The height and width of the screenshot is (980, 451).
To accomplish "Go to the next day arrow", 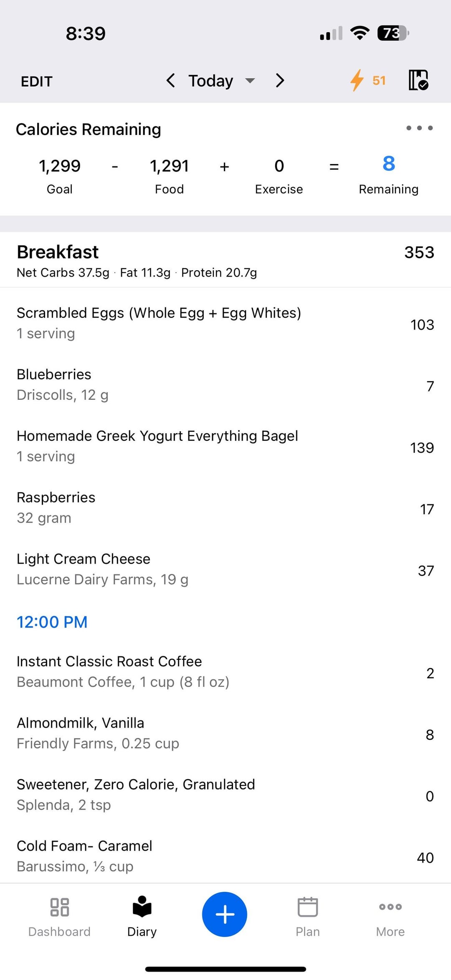I will (x=280, y=80).
